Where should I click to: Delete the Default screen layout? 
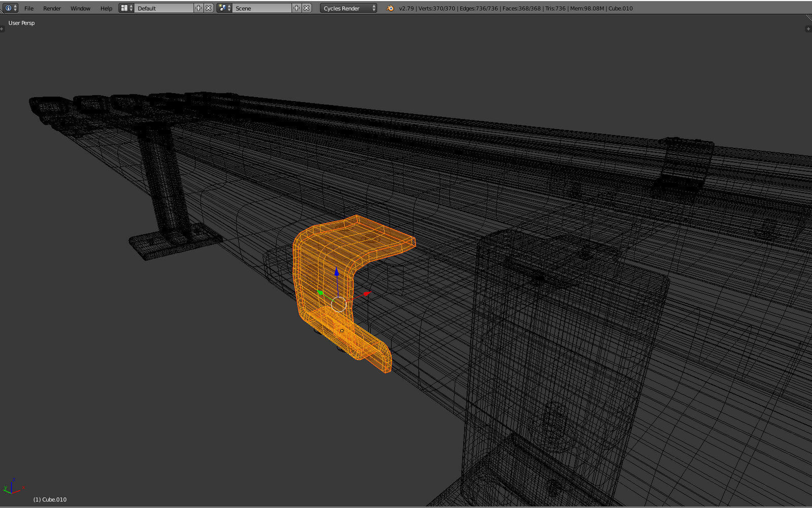[x=209, y=8]
